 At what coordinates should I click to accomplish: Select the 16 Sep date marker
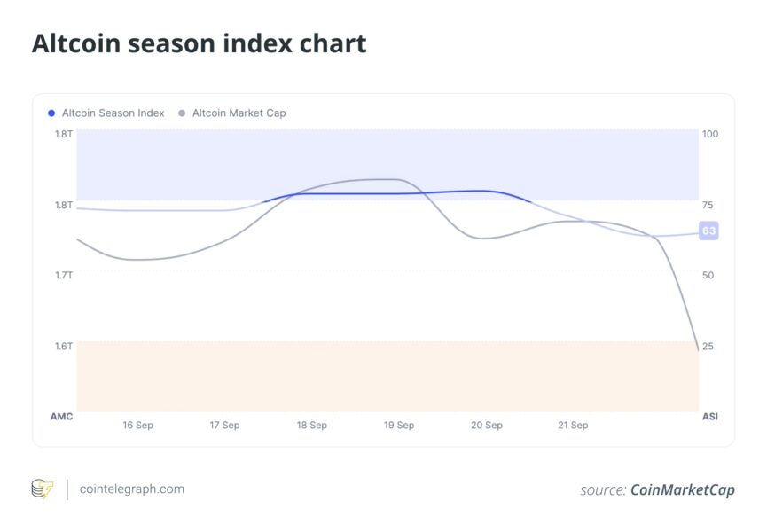coord(137,426)
